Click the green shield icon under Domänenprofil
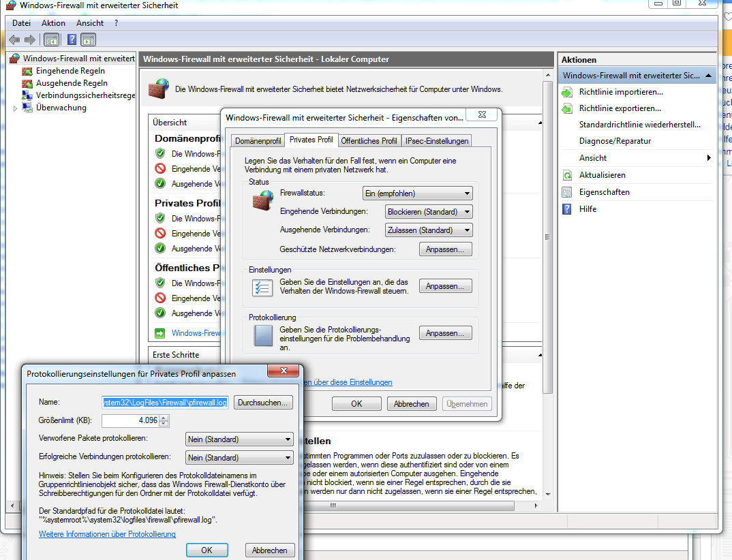The width and height of the screenshot is (732, 560). pos(160,153)
